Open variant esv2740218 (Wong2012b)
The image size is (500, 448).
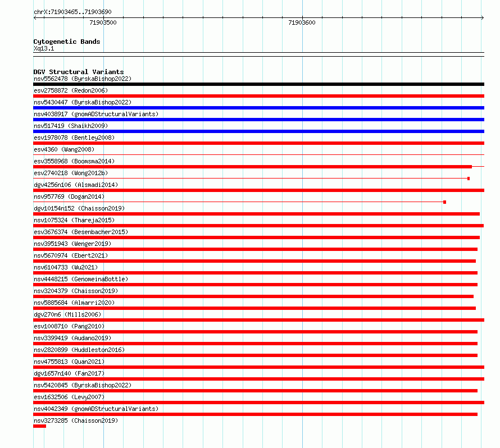(x=71, y=173)
